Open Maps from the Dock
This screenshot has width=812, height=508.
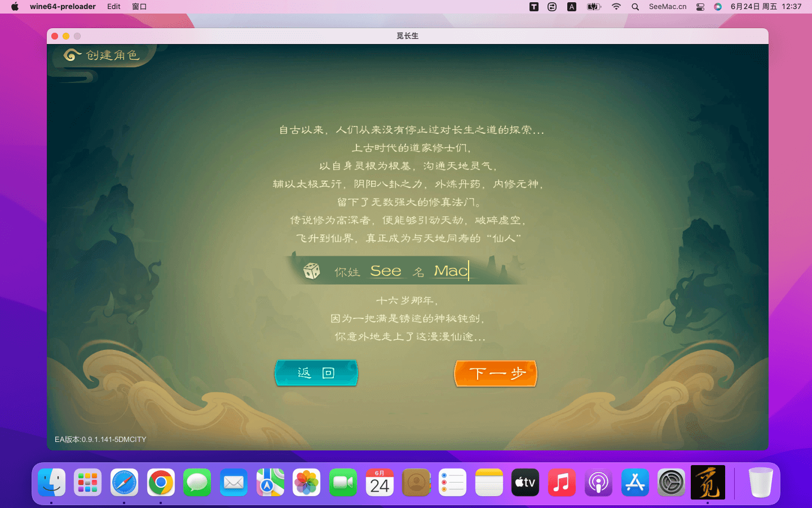[270, 483]
